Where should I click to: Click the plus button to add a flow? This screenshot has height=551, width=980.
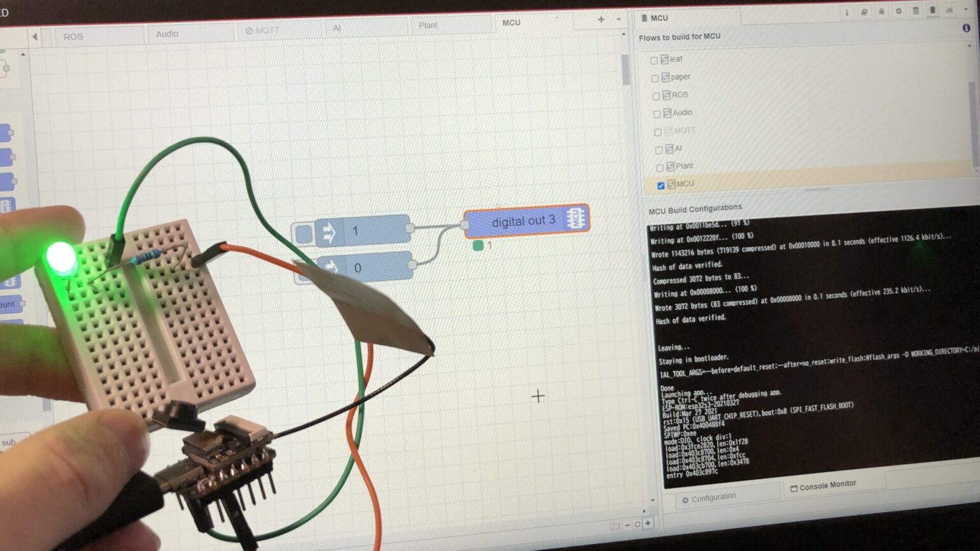coord(600,20)
